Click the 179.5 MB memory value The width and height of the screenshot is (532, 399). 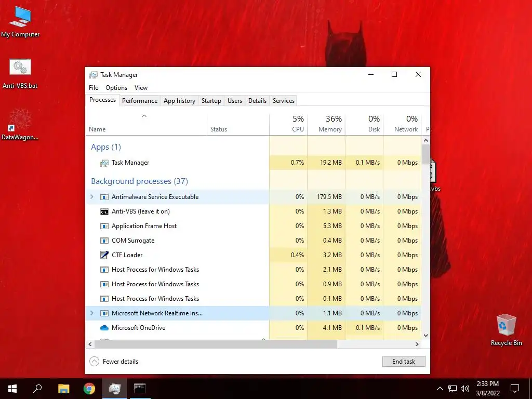pyautogui.click(x=329, y=197)
